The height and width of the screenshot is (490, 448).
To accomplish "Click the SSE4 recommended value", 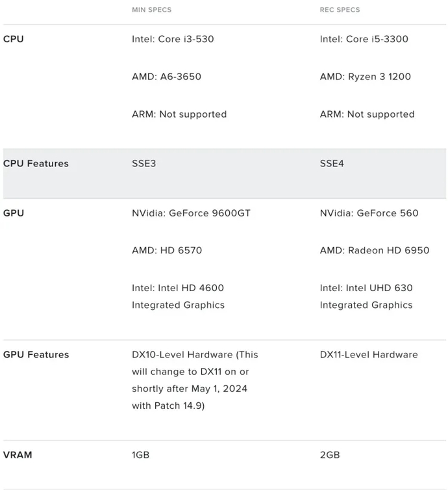I will (x=332, y=164).
